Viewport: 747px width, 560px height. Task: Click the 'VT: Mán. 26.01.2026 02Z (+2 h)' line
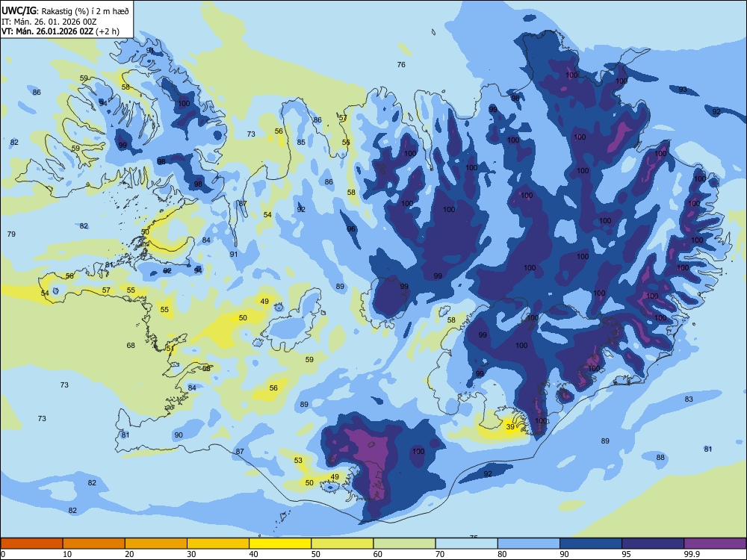pos(61,31)
